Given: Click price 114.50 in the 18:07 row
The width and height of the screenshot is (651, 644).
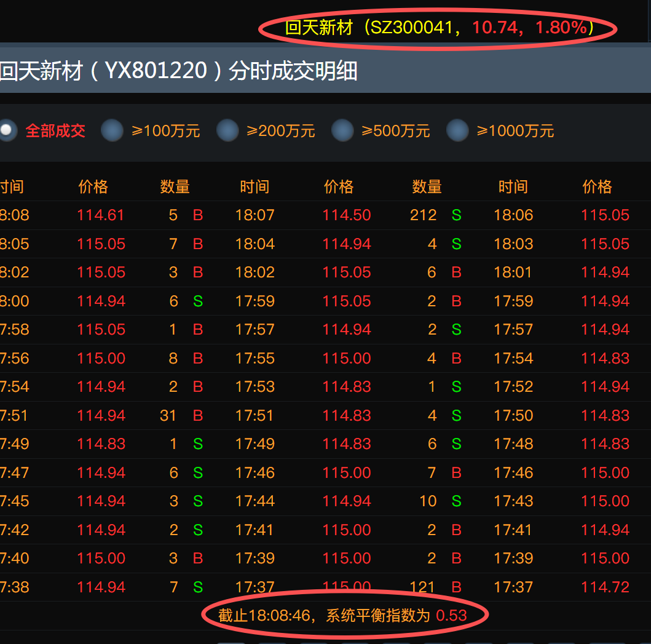Looking at the screenshot, I should tap(347, 215).
